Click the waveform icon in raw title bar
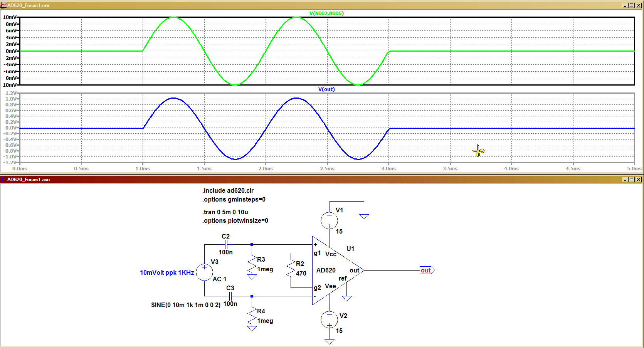Image resolution: width=644 pixels, height=348 pixels. (x=4, y=5)
